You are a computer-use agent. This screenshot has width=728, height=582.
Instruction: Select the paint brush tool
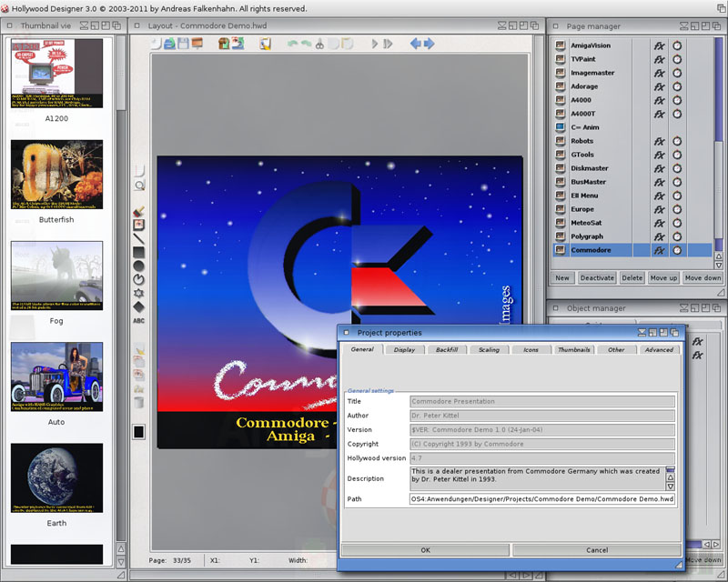[x=139, y=212]
